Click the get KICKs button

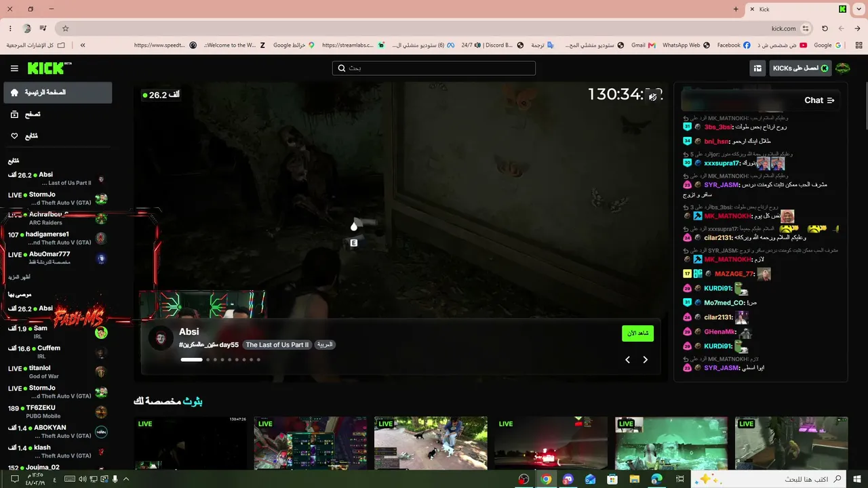point(801,68)
